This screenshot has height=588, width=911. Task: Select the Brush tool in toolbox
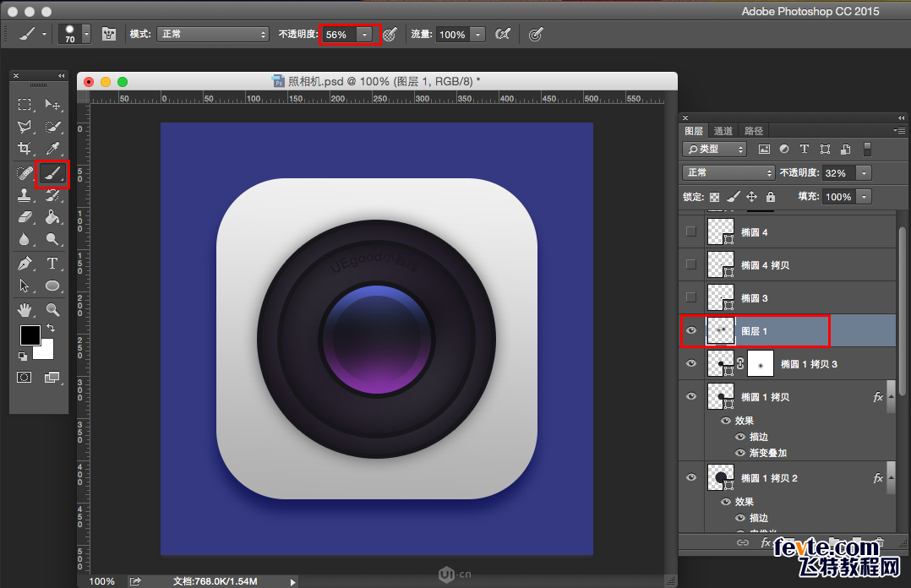pos(52,173)
